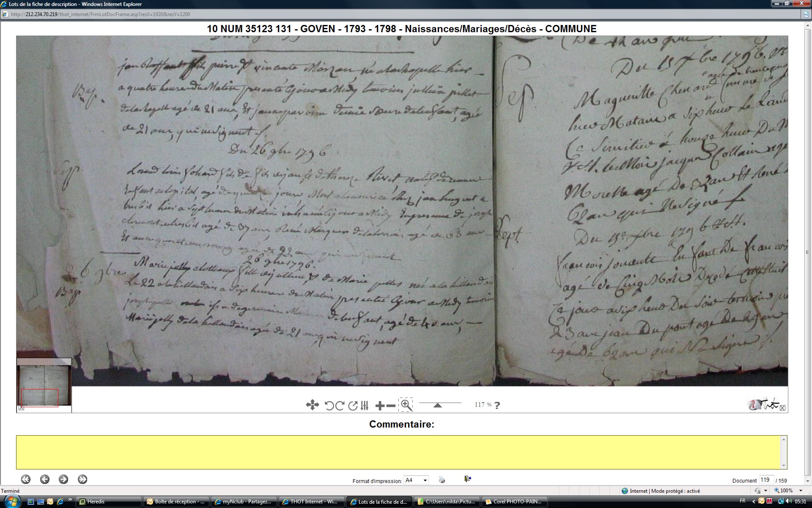The height and width of the screenshot is (508, 812).
Task: Click the document number input field
Action: click(765, 480)
